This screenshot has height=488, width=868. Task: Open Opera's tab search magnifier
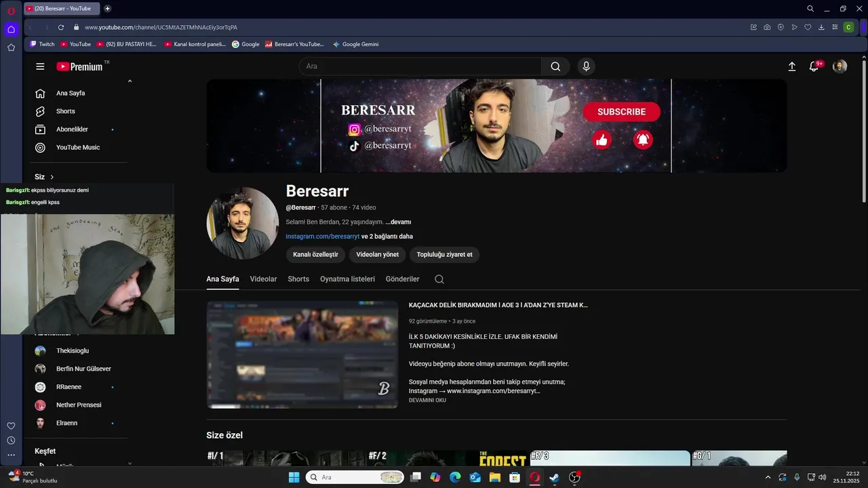pos(810,9)
